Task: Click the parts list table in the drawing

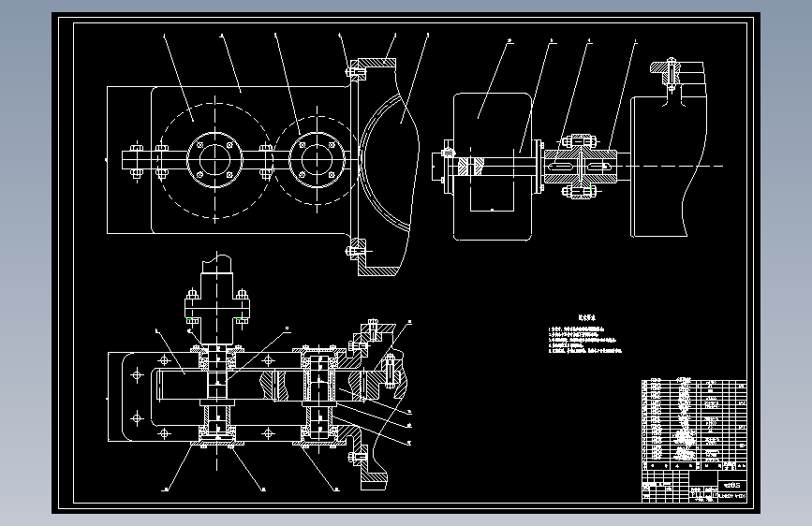Action: (694, 425)
